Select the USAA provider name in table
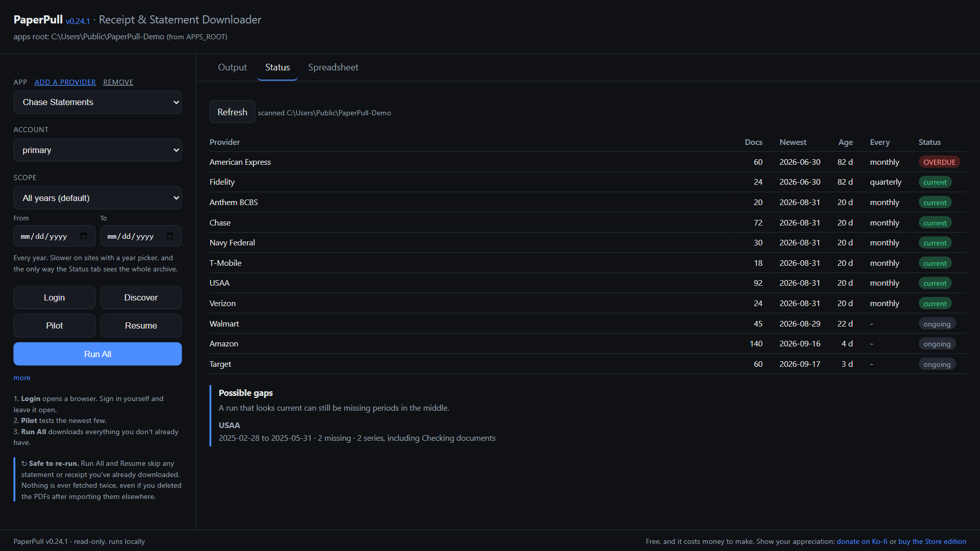 [x=219, y=283]
